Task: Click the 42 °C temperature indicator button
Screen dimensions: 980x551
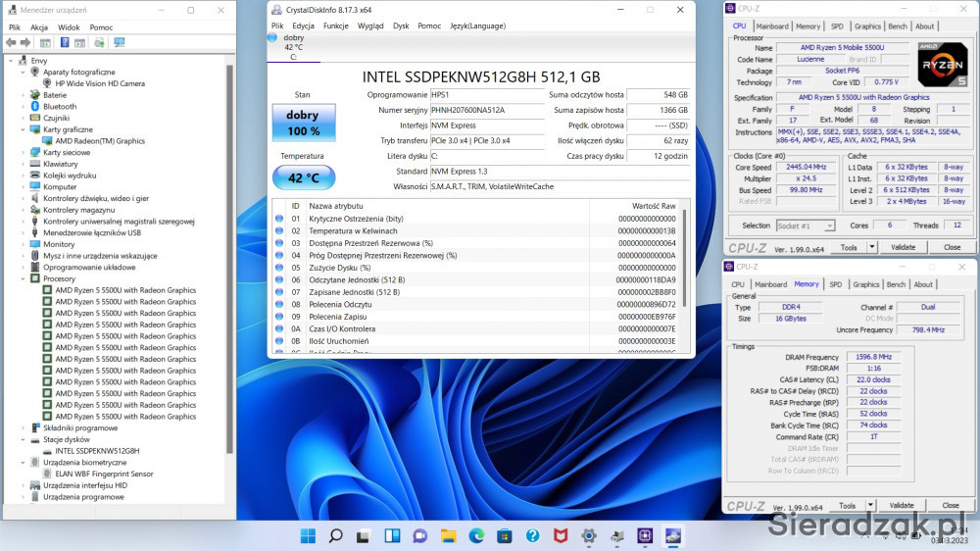Action: pyautogui.click(x=304, y=177)
